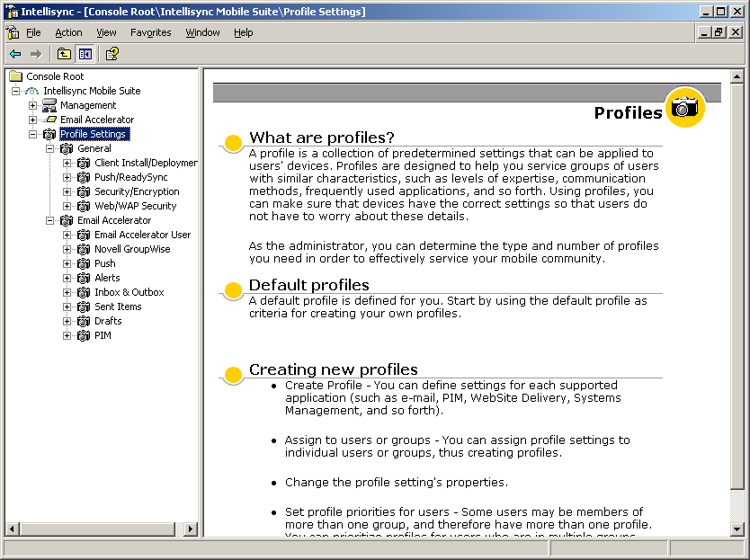
Task: Open the Window menu
Action: pyautogui.click(x=203, y=32)
